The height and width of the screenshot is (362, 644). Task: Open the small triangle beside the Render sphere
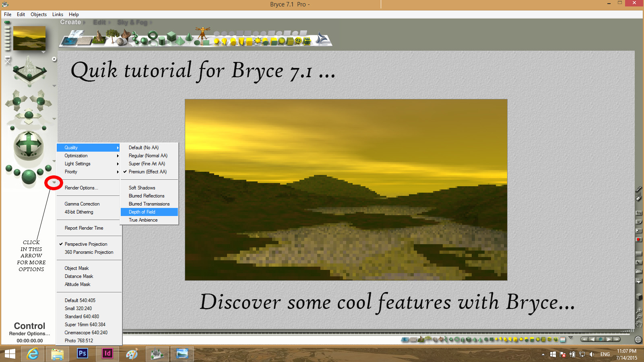tap(54, 183)
